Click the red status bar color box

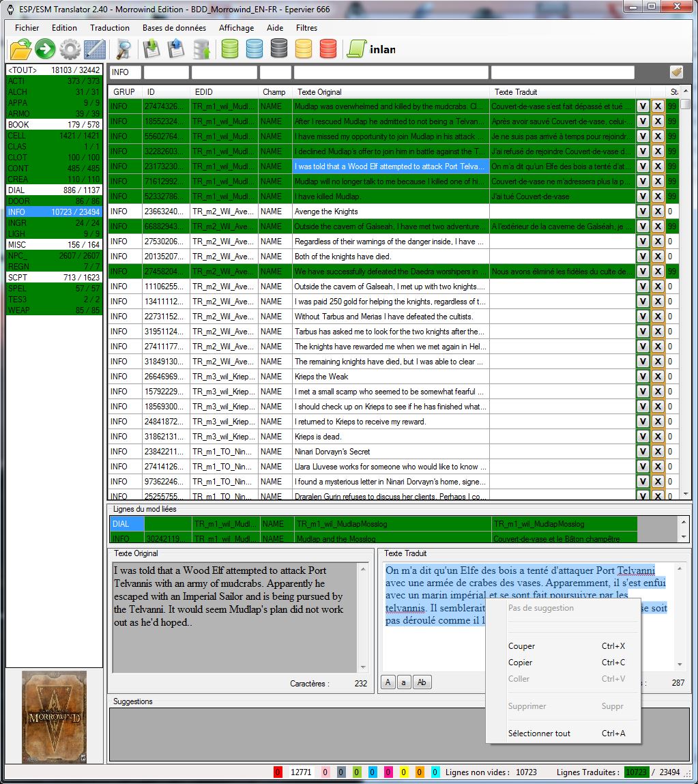click(278, 772)
